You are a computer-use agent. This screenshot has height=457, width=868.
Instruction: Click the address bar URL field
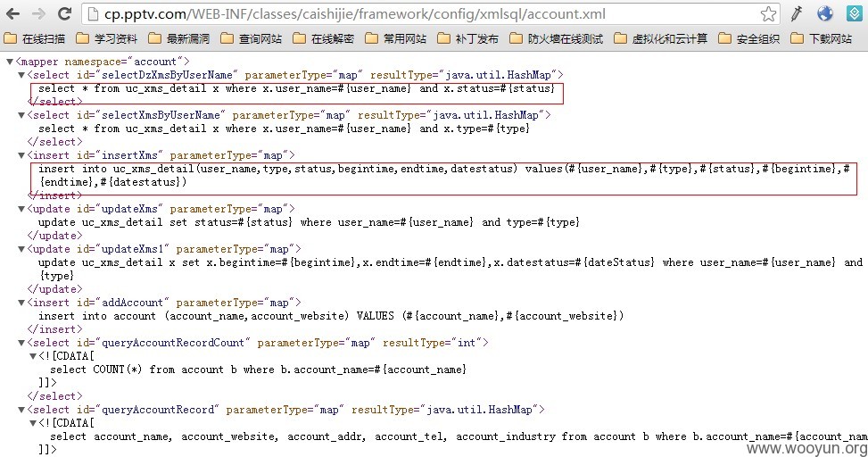431,14
